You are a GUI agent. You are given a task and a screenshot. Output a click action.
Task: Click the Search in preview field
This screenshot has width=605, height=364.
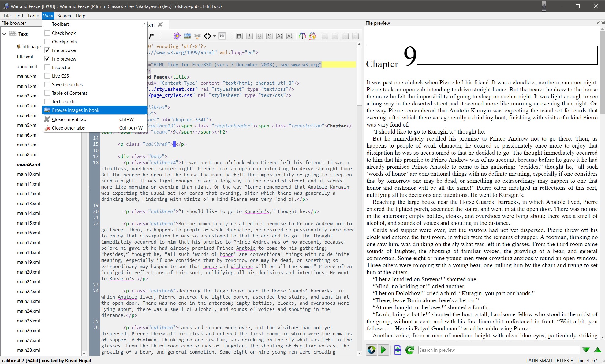499,350
